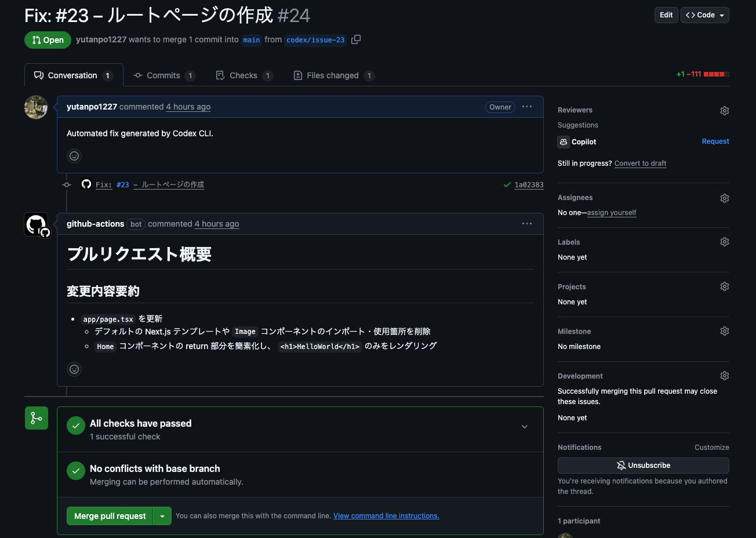Click 4 hours ago on github-actions comment
756x538 pixels.
point(217,224)
